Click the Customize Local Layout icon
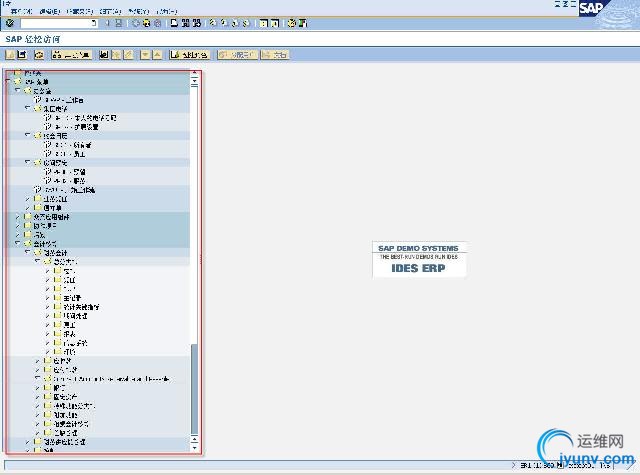The width and height of the screenshot is (640, 475). pos(302,23)
